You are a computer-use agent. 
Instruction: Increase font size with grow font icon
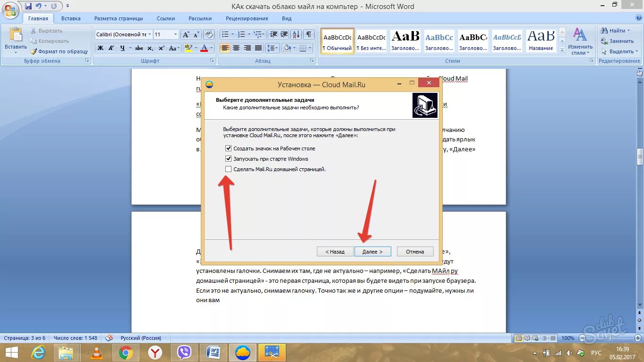pyautogui.click(x=186, y=34)
